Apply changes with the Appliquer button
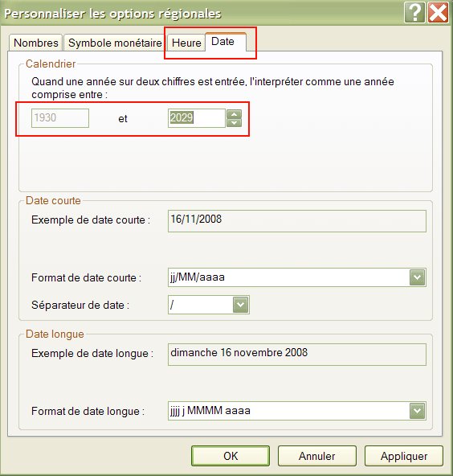 pos(404,456)
